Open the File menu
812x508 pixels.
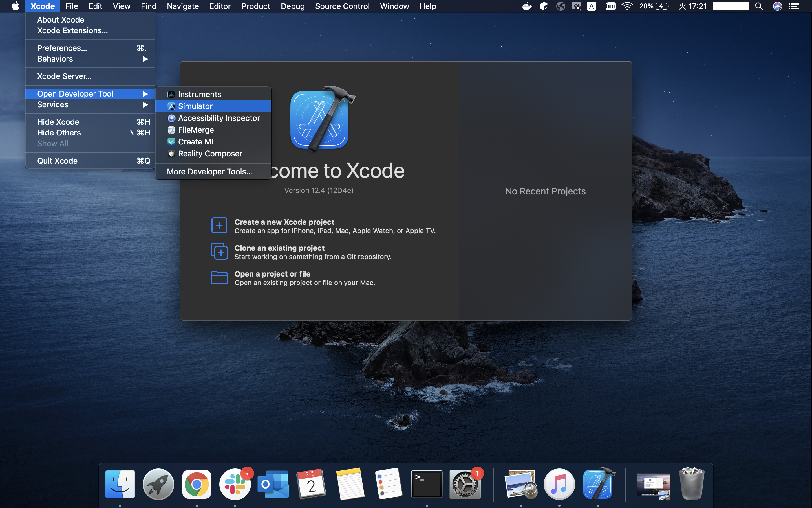[71, 6]
